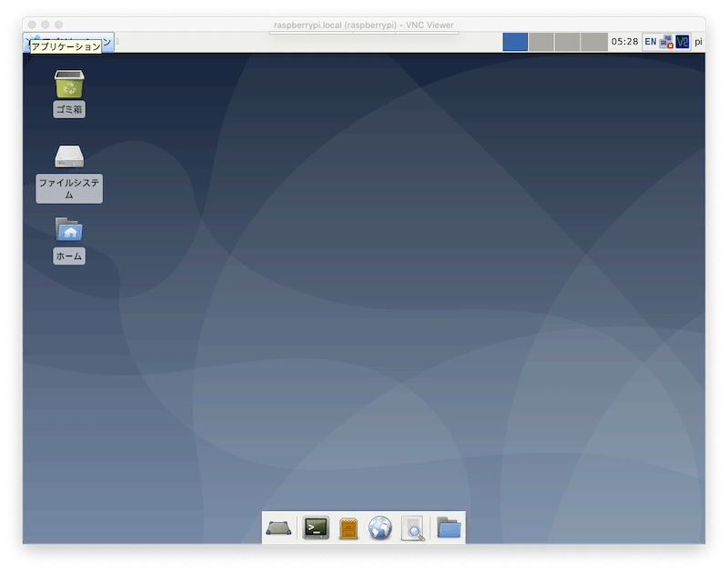
Task: Open the EN keyboard layout indicator
Action: (651, 42)
